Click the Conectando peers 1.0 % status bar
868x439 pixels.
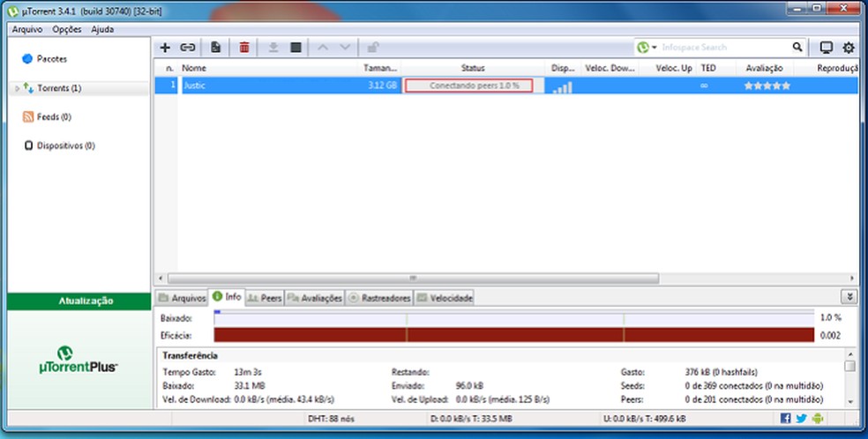[x=469, y=86]
